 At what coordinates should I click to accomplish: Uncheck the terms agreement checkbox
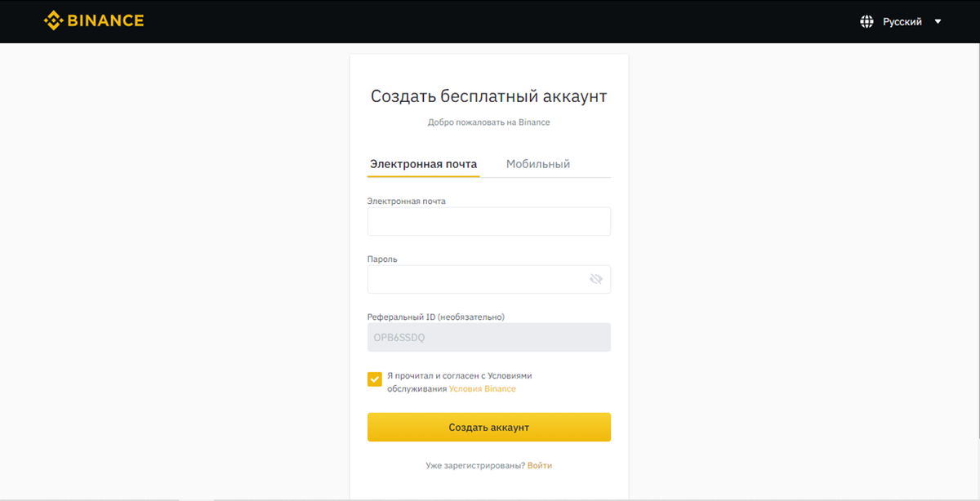pyautogui.click(x=375, y=379)
